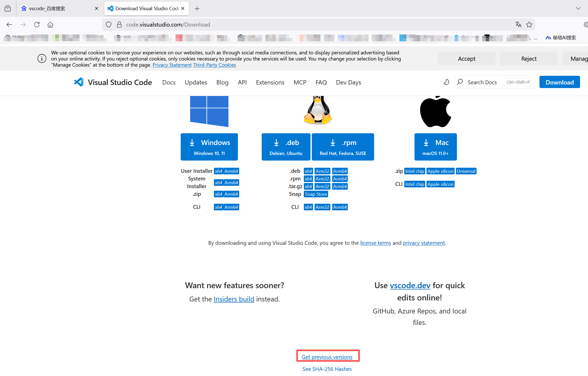The width and height of the screenshot is (588, 376).
Task: Open the tracking protection shield icon
Action: pos(108,24)
